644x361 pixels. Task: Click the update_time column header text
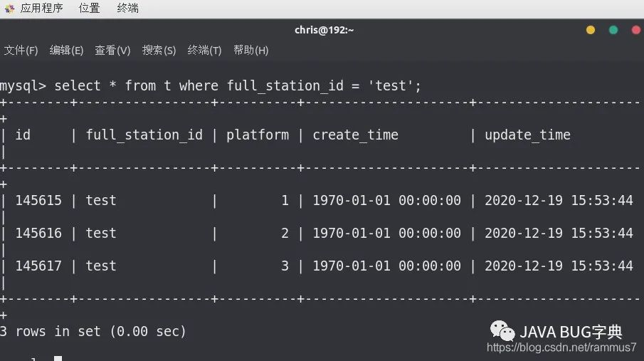pos(527,135)
